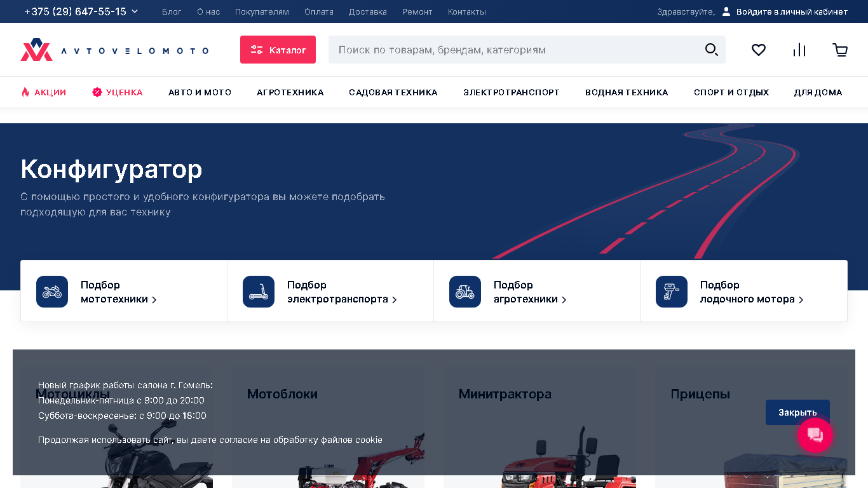Open the wishlist heart icon

click(x=759, y=50)
